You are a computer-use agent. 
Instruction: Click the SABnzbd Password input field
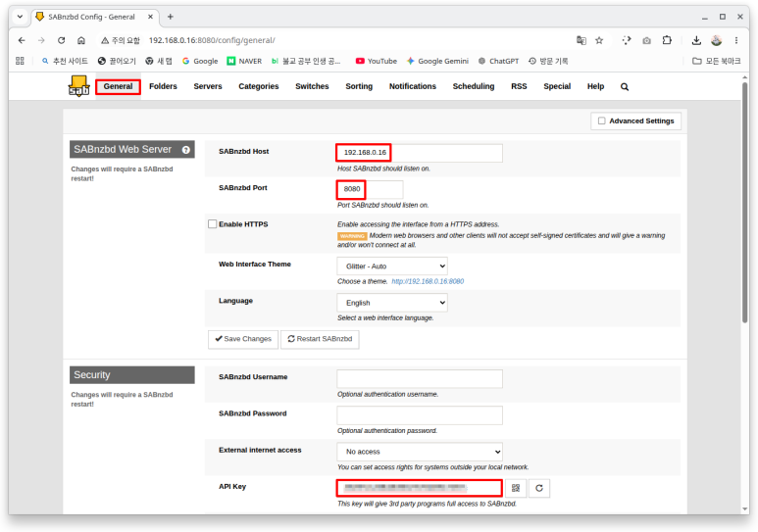coord(420,415)
